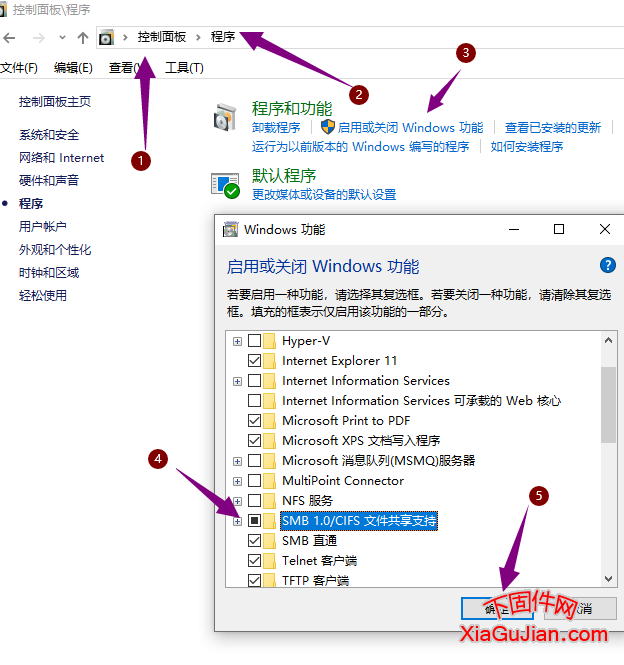Toggle SMB 1.0/CIFS 文件共享支持 checkbox
624x665 pixels.
[254, 520]
